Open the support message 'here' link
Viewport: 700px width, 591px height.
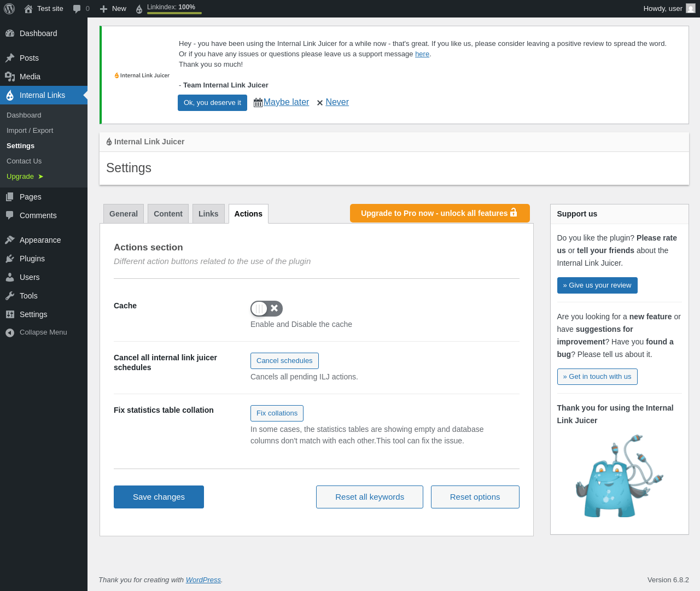coord(422,54)
